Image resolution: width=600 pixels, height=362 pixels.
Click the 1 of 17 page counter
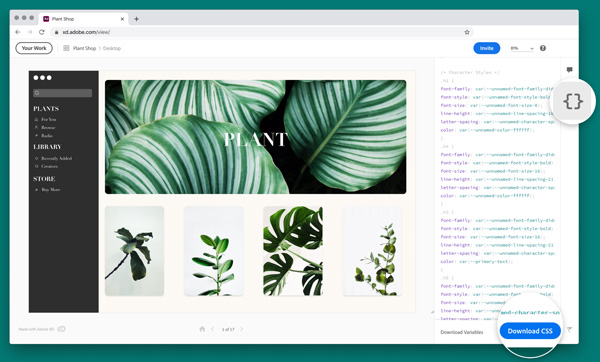(x=228, y=329)
